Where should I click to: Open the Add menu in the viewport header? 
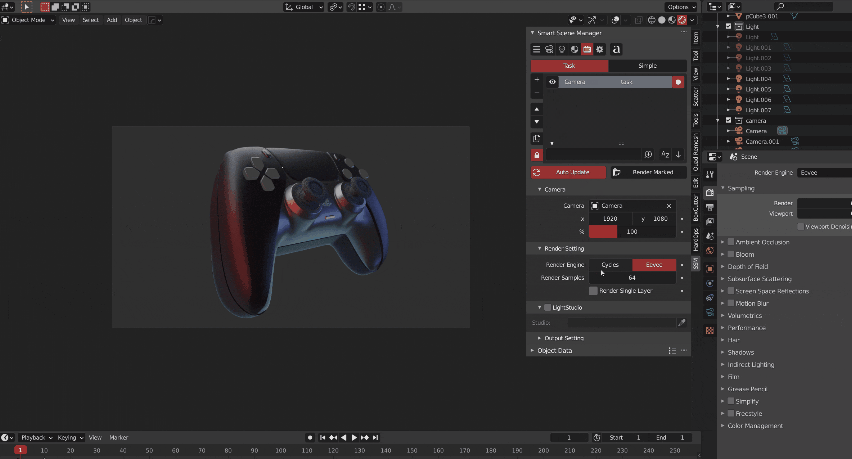(112, 20)
